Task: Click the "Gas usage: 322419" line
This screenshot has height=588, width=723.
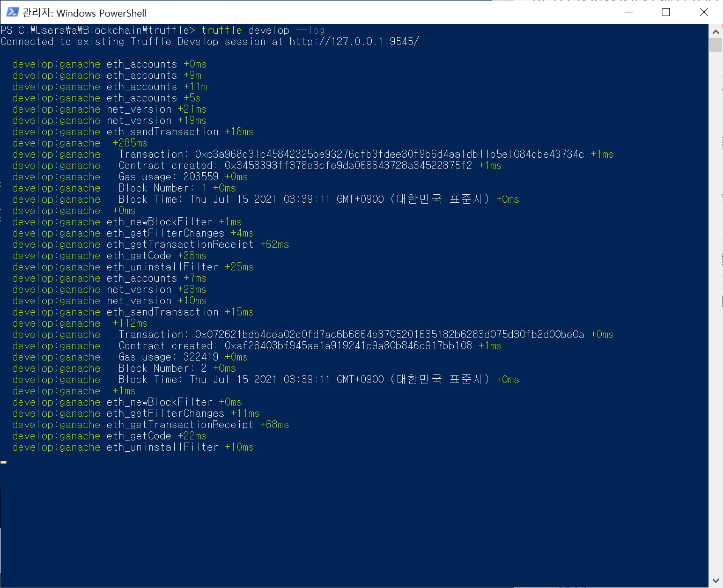Action: [x=130, y=357]
